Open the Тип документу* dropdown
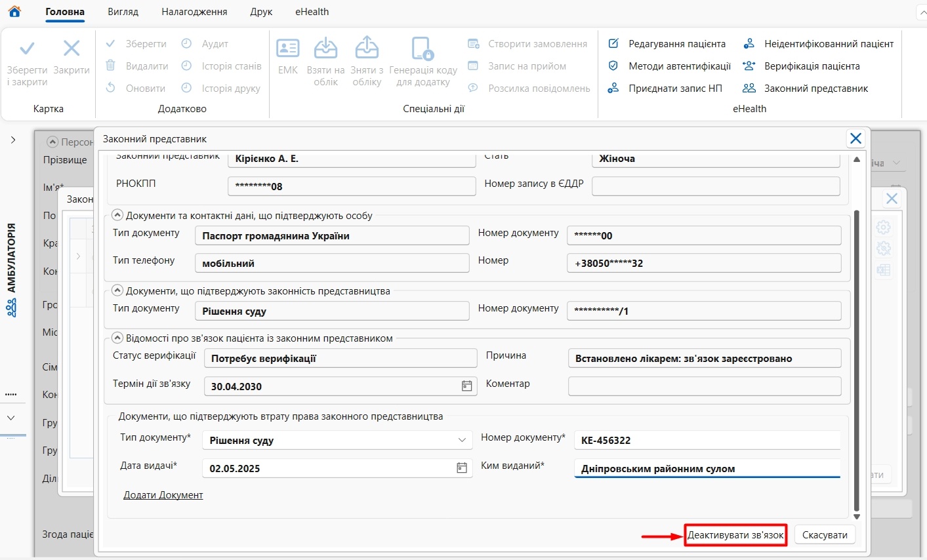Viewport: 927px width, 560px height. 462,440
